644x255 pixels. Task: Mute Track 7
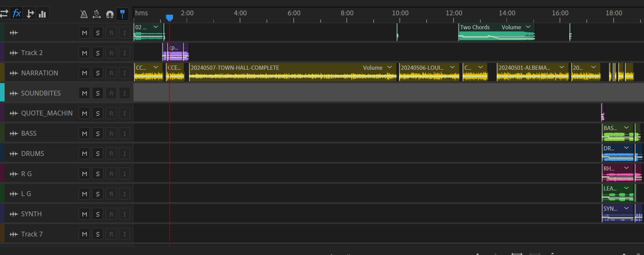click(84, 234)
